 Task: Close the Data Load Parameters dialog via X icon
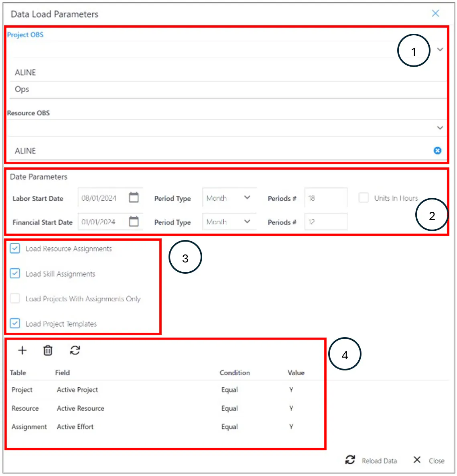click(x=435, y=13)
